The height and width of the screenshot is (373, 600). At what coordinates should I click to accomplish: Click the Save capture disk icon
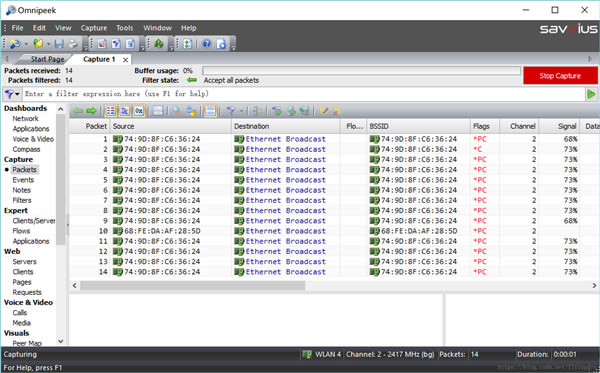59,44
